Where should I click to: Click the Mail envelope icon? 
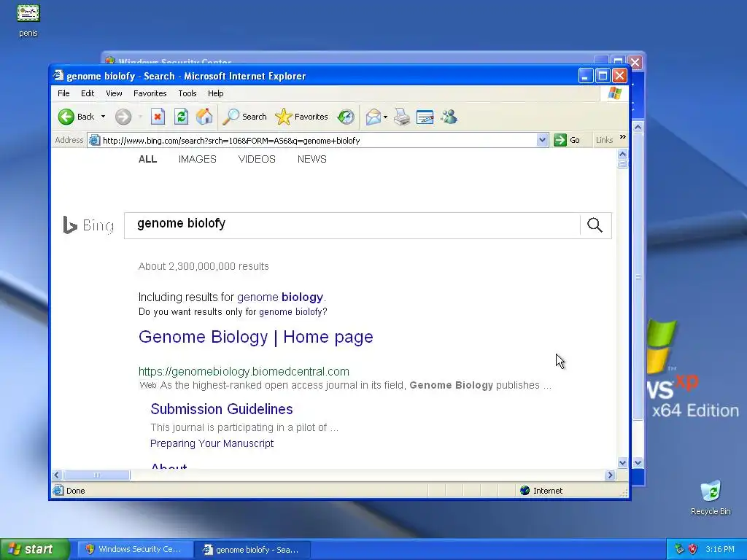[x=373, y=117]
